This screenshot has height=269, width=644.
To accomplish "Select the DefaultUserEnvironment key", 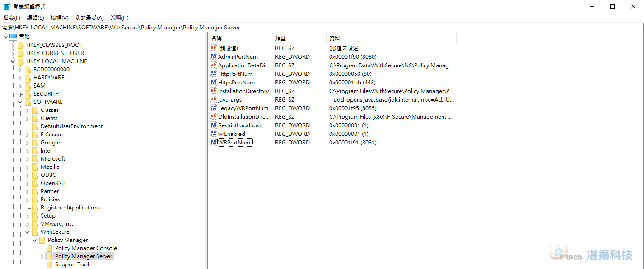I will (71, 126).
